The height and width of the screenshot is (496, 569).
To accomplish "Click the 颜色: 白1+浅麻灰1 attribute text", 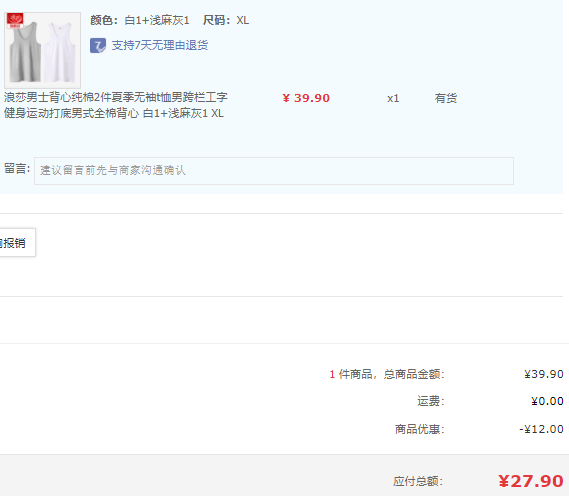I will click(x=140, y=20).
